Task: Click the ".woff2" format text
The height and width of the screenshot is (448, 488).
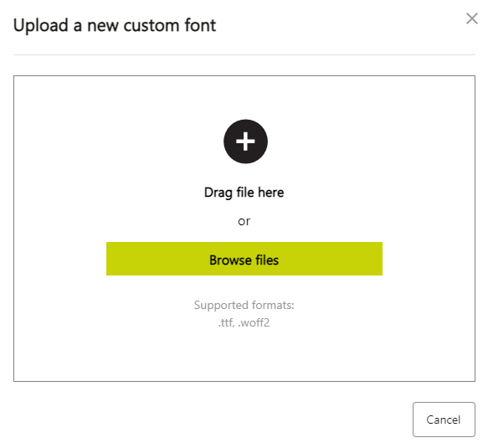Action: click(x=254, y=322)
